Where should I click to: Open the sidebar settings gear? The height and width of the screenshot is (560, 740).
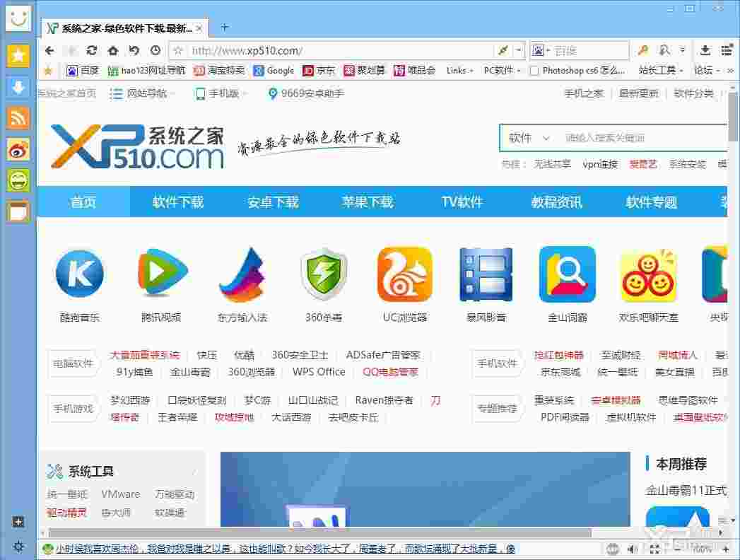tap(18, 547)
